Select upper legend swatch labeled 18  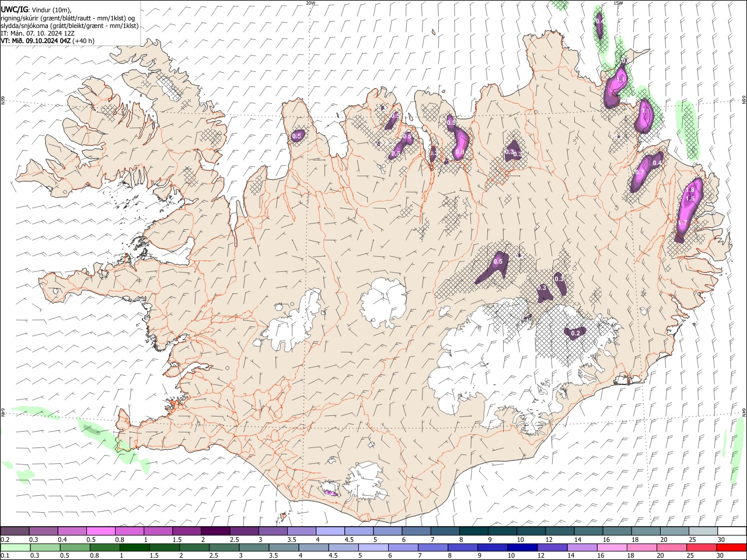tap(645, 531)
